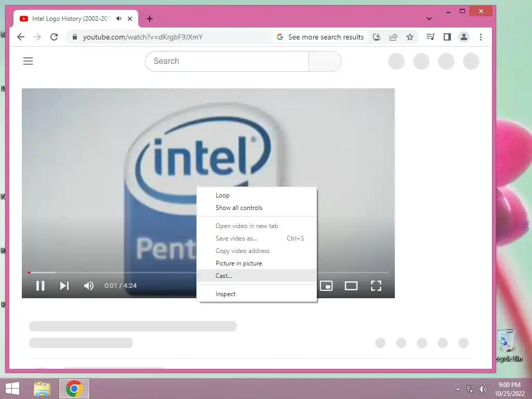Viewport: 532px width, 399px height.
Task: Click the YouTube address URL field
Action: pyautogui.click(x=142, y=37)
